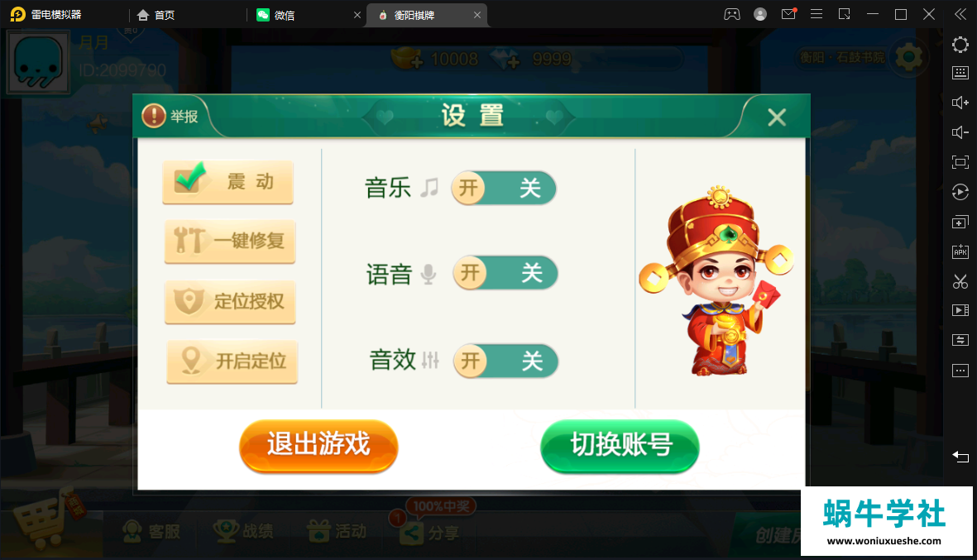Click the gamepad icon in title bar
The image size is (977, 560).
[x=731, y=14]
